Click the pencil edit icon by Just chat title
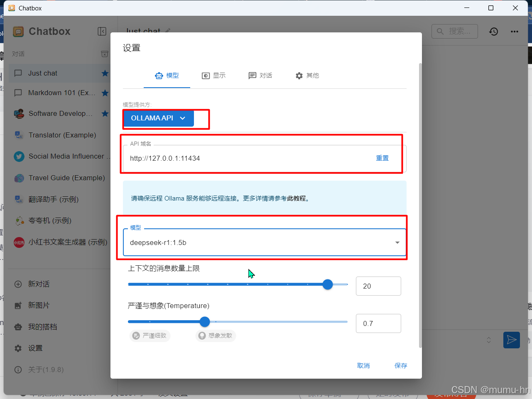 pyautogui.click(x=168, y=31)
